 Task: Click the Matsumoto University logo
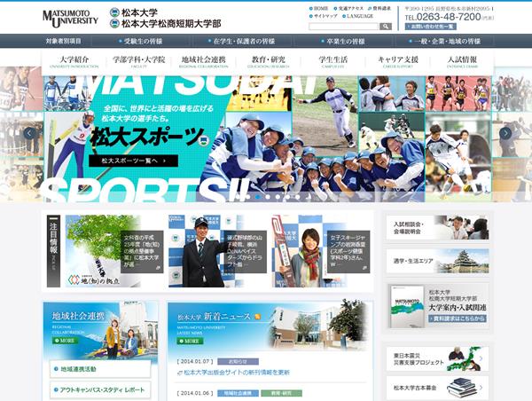(x=70, y=19)
